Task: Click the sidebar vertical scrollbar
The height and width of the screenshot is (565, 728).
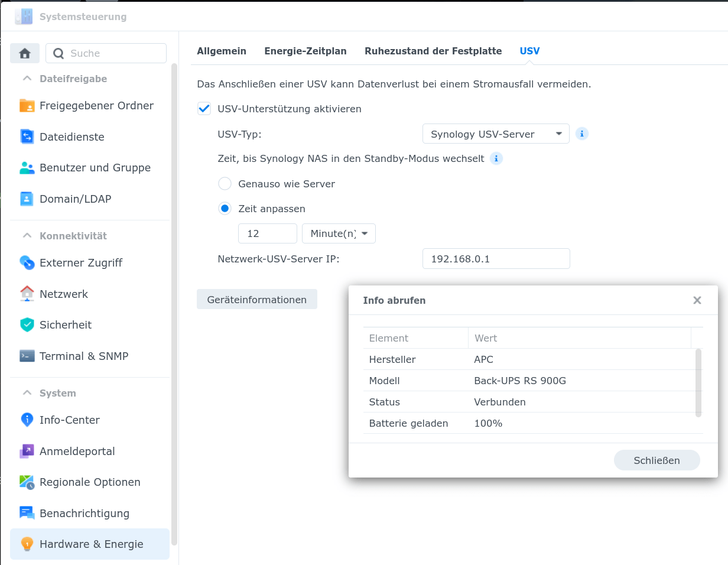Action: coord(174,304)
